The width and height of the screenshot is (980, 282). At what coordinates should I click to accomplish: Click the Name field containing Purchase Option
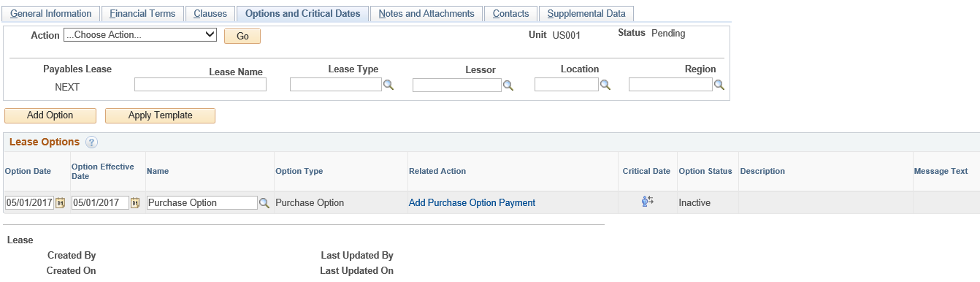pos(202,203)
